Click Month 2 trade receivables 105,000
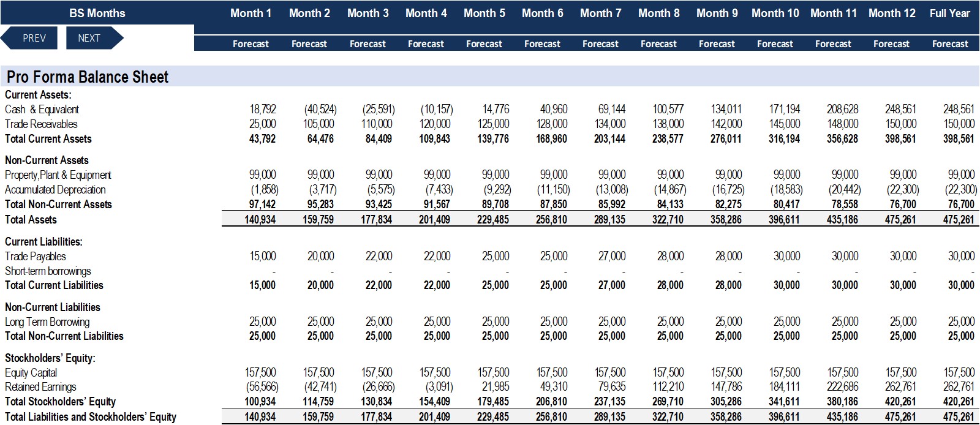The image size is (980, 425). [320, 124]
